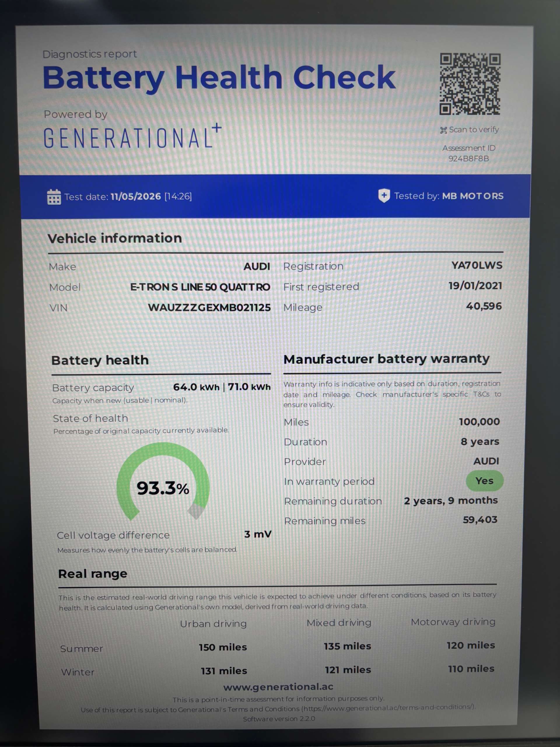Click the small scan icon before Scan to verify
The height and width of the screenshot is (747, 560).
pyautogui.click(x=443, y=130)
